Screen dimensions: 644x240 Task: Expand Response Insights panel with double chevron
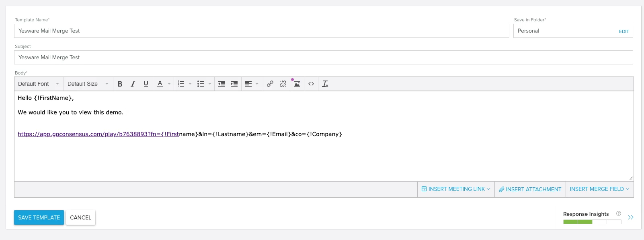[631, 217]
